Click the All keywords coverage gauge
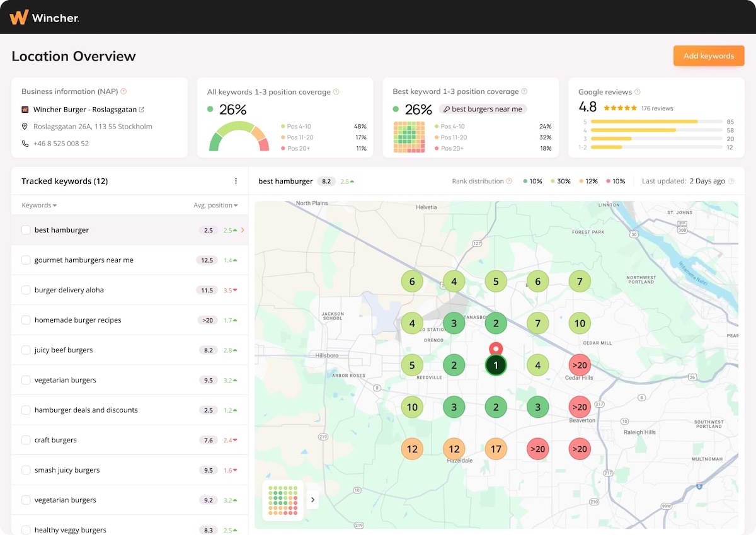The height and width of the screenshot is (535, 756). [239, 137]
